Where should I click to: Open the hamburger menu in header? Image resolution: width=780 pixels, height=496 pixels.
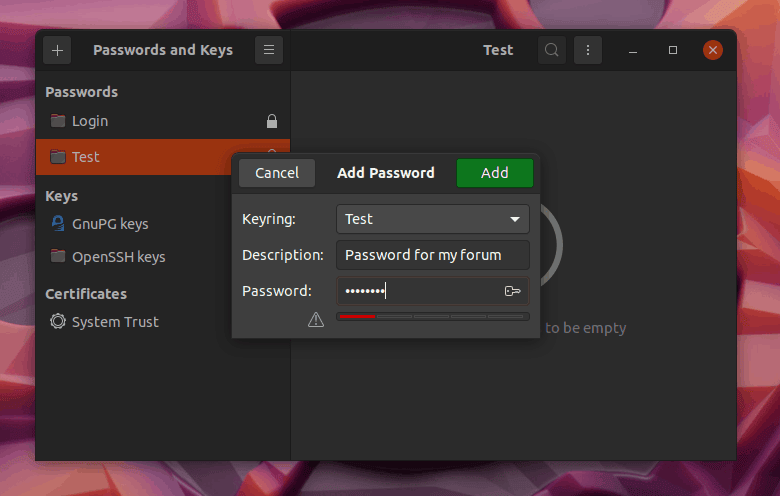pyautogui.click(x=269, y=50)
